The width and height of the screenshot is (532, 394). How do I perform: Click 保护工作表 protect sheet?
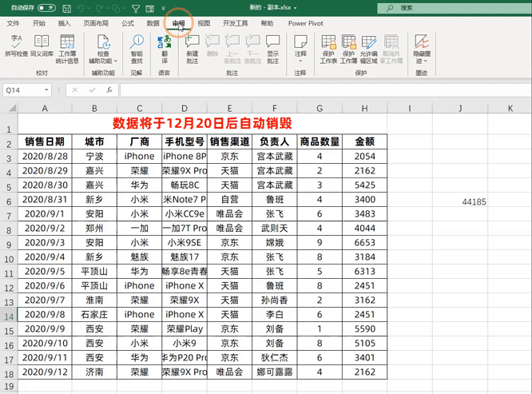pyautogui.click(x=328, y=49)
